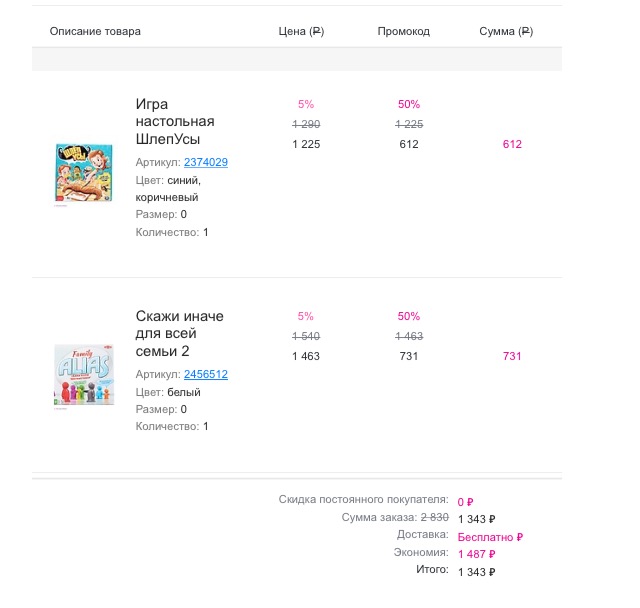Click the crossed-out price 1 540
The width and height of the screenshot is (640, 608).
306,336
